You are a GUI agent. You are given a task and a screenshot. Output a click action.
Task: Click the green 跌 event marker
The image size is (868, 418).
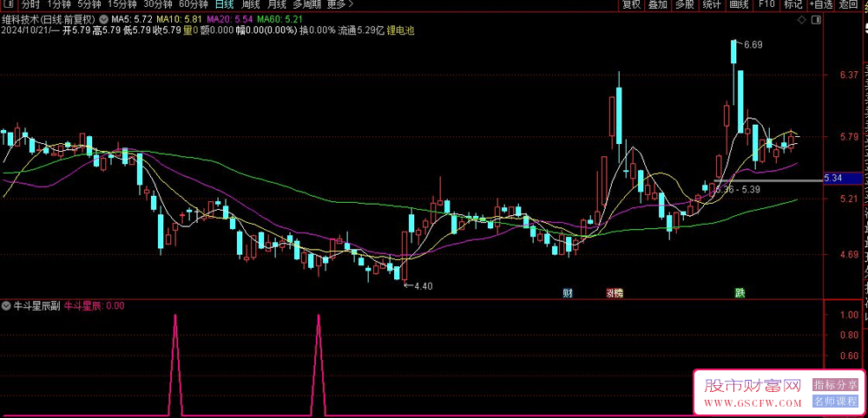click(x=740, y=292)
